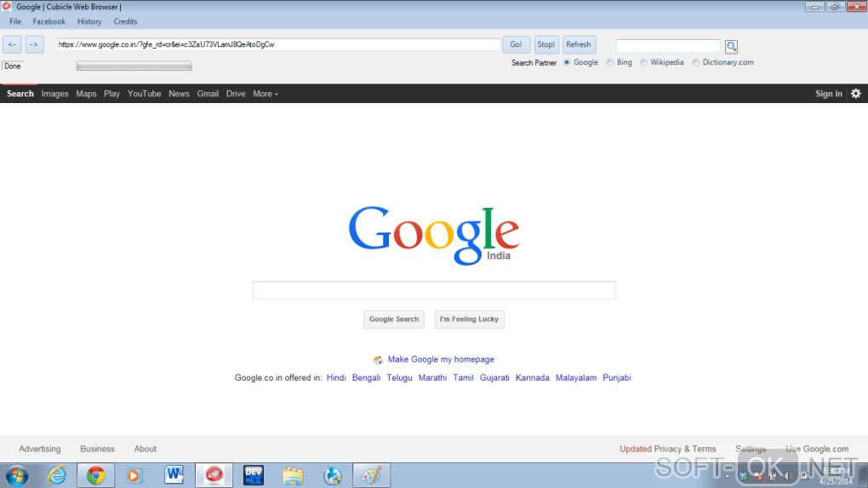Click Sign in link
This screenshot has height=488, width=868.
(x=828, y=94)
